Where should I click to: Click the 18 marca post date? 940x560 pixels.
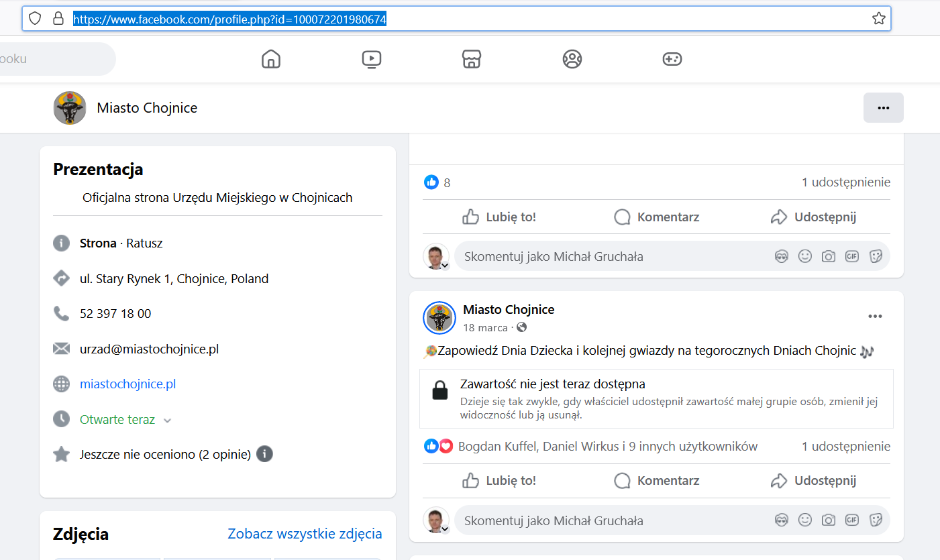pos(485,328)
